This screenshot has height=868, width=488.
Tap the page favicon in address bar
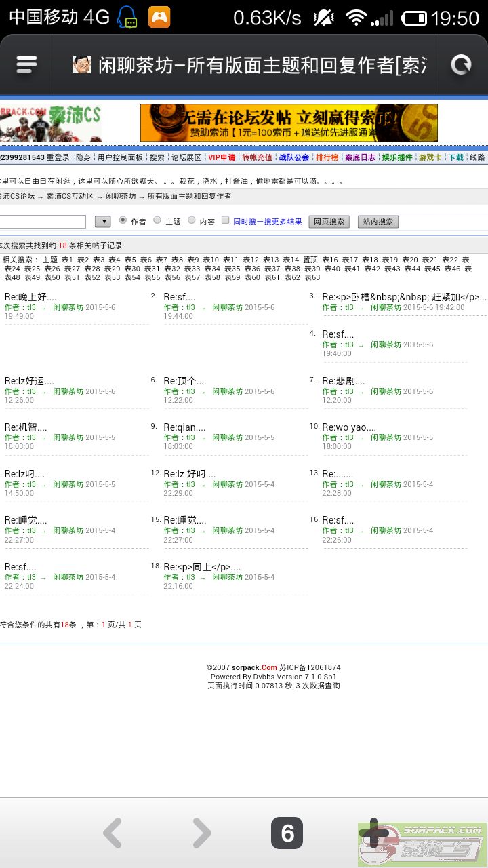click(82, 65)
